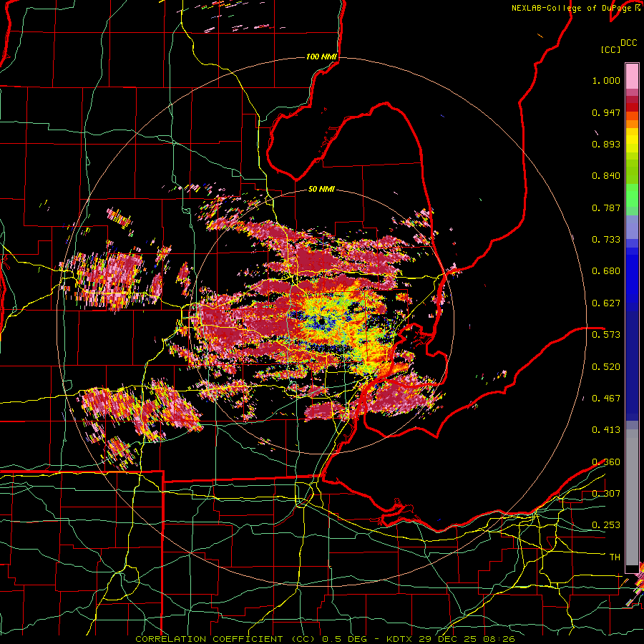644x644 pixels.
Task: Click the 0.627 legend value
Action: pos(606,303)
